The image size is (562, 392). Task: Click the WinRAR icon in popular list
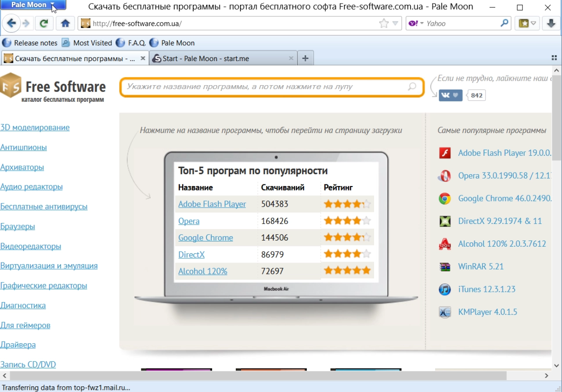click(x=445, y=267)
